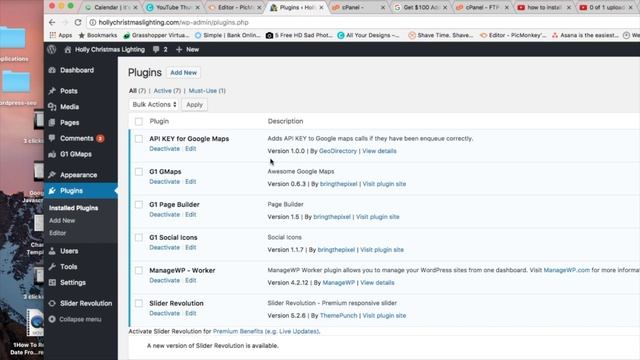Image resolution: width=640 pixels, height=360 pixels.
Task: Open the ManageWP.com link in description
Action: click(x=567, y=270)
